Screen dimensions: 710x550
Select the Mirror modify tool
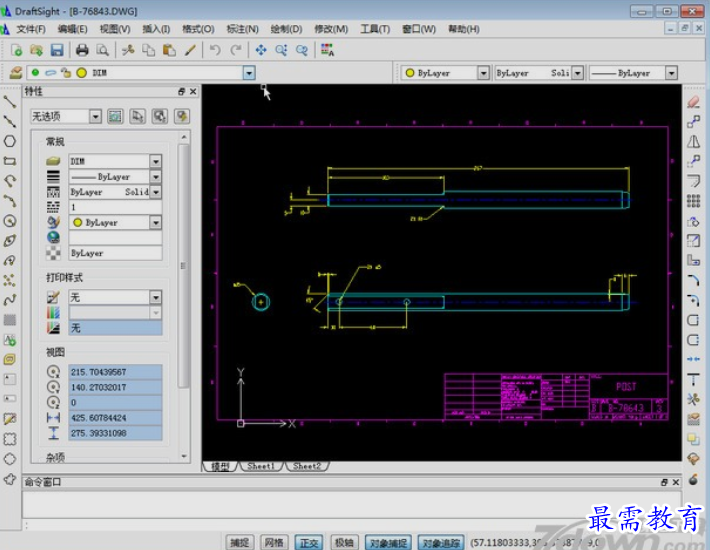click(x=693, y=142)
